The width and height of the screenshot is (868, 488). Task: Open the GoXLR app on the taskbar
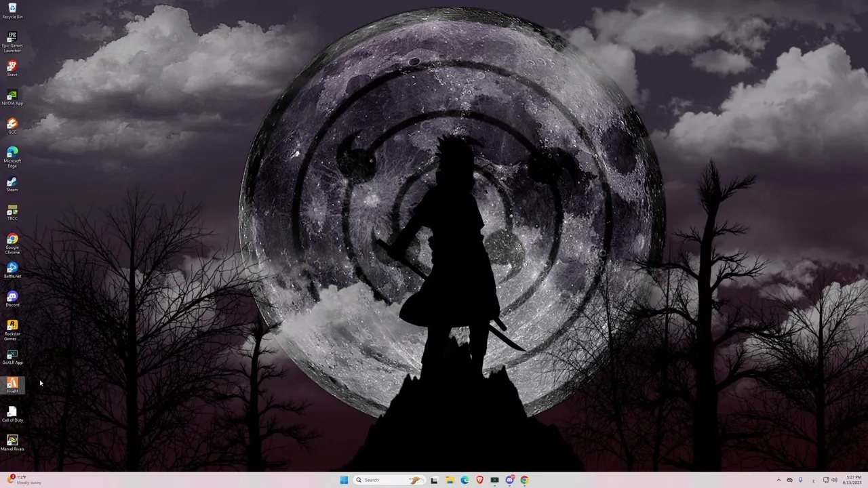point(494,480)
